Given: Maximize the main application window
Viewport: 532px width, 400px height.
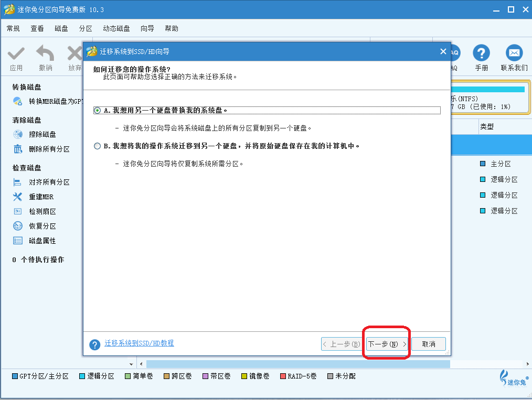Looking at the screenshot, I should coord(511,9).
